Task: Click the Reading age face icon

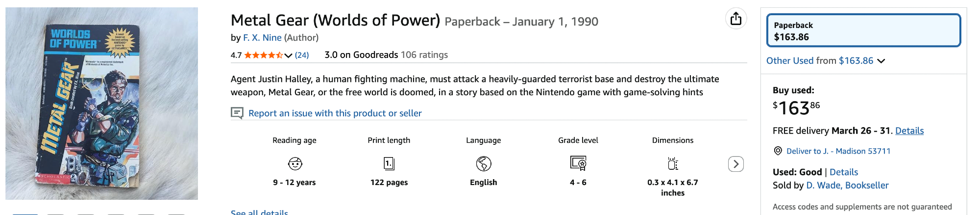Action: click(295, 163)
